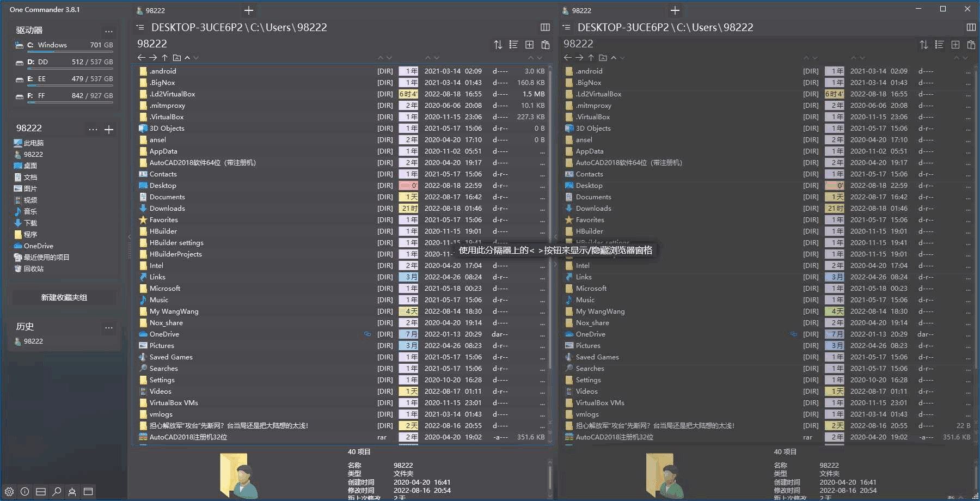The width and height of the screenshot is (980, 501).
Task: Click left pane folder preview thumbnail
Action: (x=238, y=475)
